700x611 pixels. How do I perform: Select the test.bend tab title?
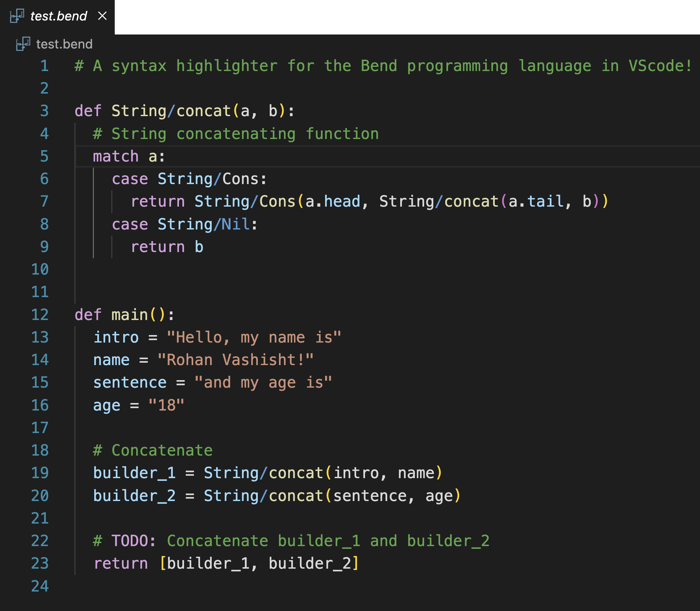[x=59, y=16]
